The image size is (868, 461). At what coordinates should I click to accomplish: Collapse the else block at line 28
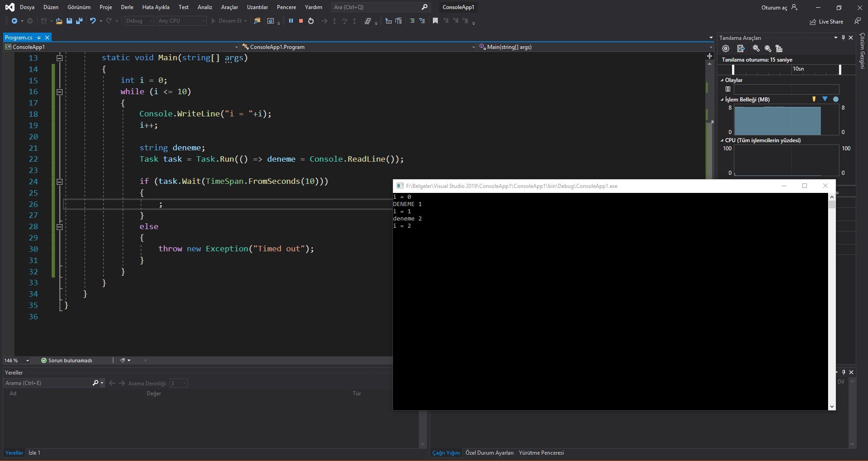59,227
